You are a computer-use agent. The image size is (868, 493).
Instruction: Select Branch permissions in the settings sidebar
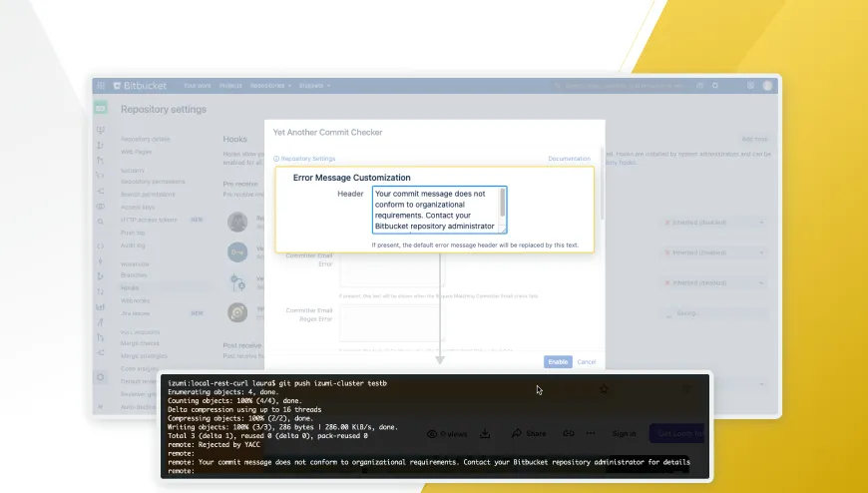149,193
